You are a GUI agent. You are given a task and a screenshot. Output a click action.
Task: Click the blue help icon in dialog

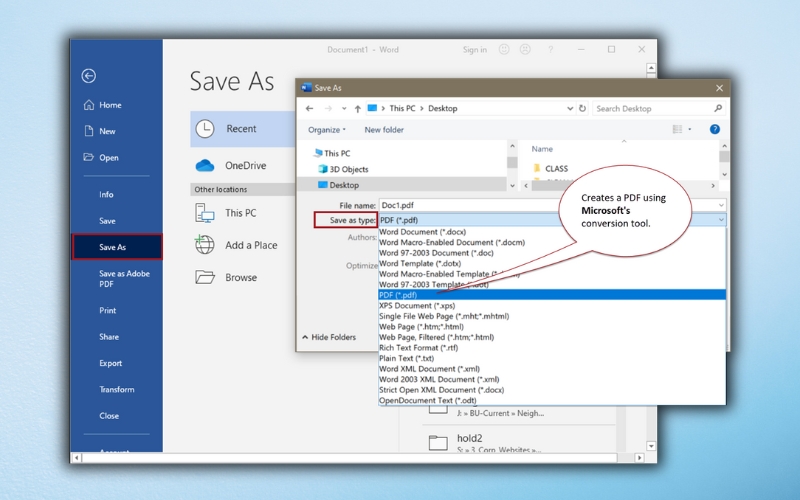715,129
